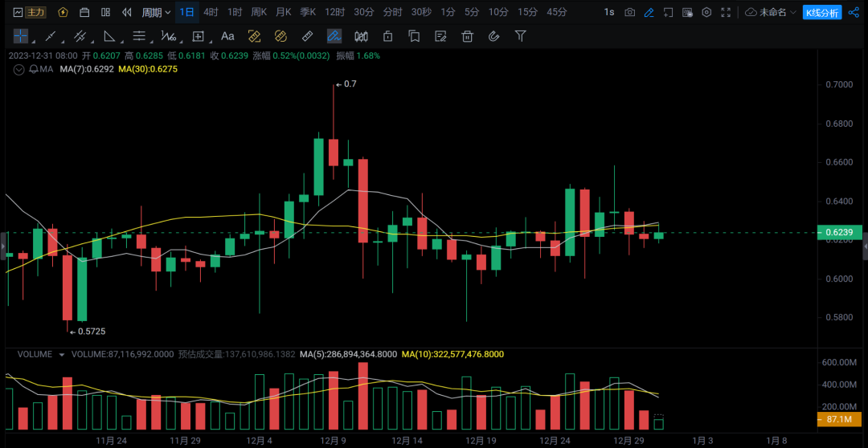Open the briefcase toolbox icon
The width and height of the screenshot is (868, 448).
[x=84, y=12]
